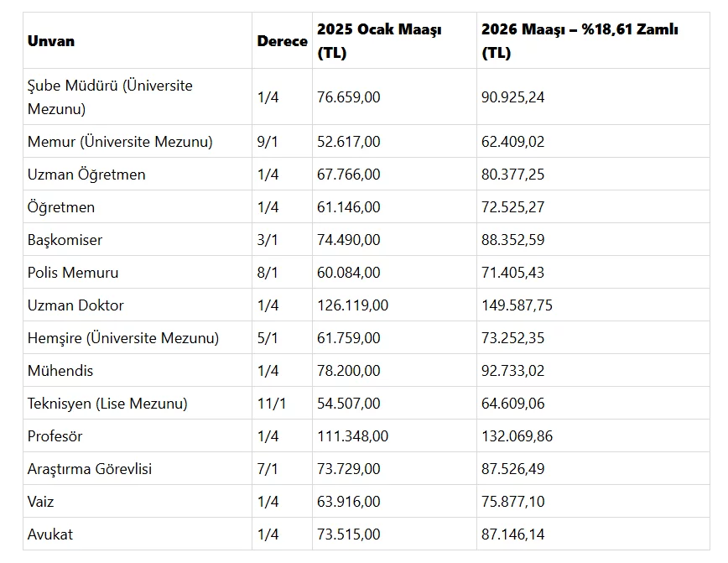Select the 2025 Ocak Maaşı header
The width and height of the screenshot is (728, 563).
[379, 41]
